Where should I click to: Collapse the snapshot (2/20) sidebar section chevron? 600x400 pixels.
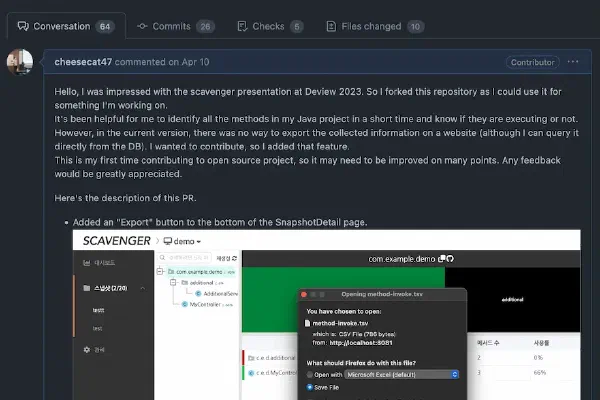143,288
